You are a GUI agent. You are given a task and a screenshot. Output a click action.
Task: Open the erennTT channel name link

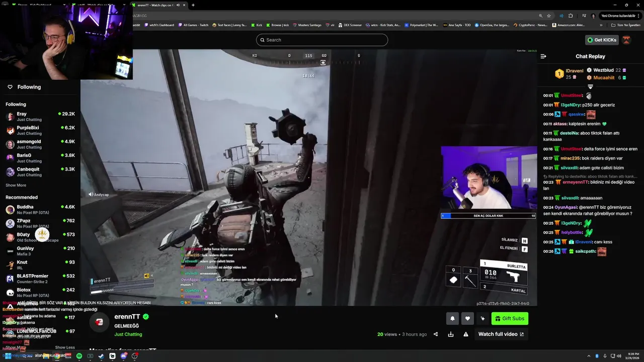[x=127, y=317]
